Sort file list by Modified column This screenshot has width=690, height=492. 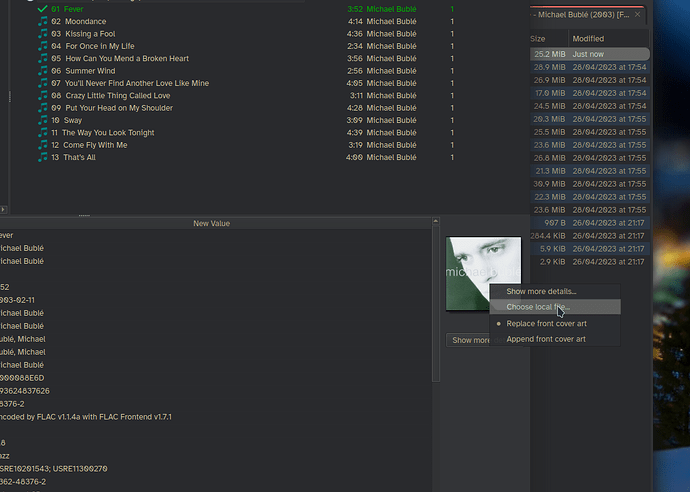pos(609,39)
